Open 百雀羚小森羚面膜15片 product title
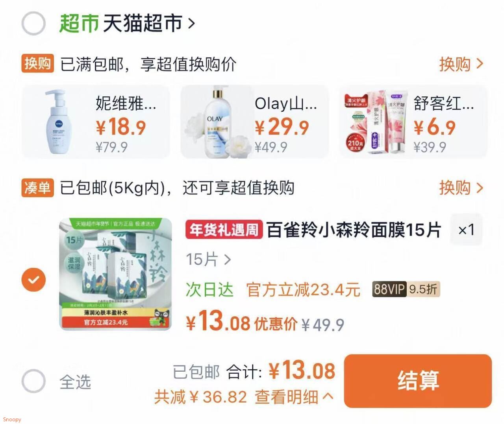Image resolution: width=504 pixels, height=424 pixels. pos(354,230)
